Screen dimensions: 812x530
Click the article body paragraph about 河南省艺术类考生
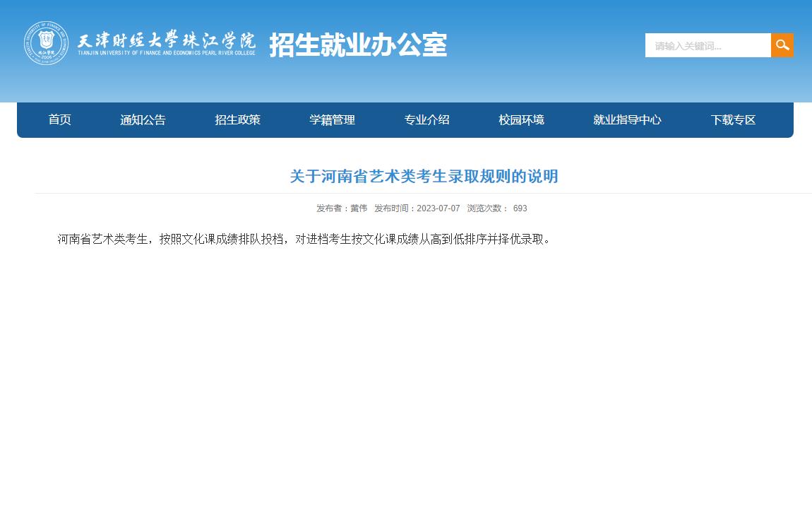coord(304,239)
